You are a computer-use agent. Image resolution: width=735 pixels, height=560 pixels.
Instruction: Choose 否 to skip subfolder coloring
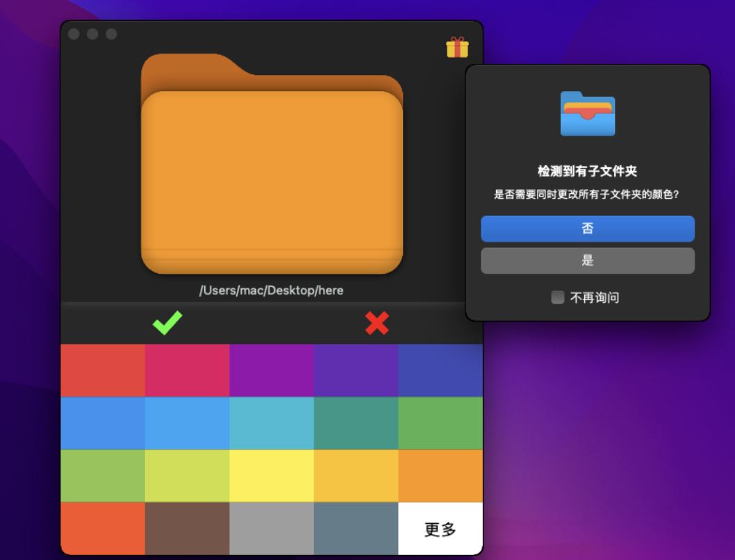tap(588, 229)
